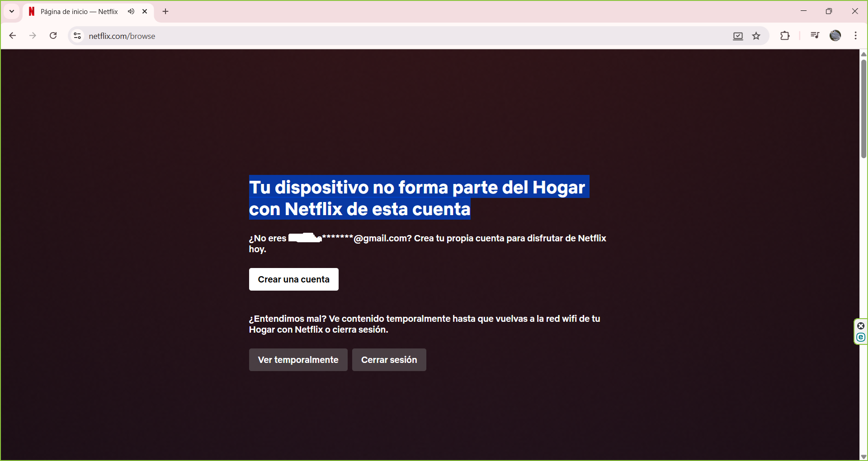Viewport: 868px width, 461px height.
Task: Click the heading 'Tu dispositivo no forma parte'
Action: pos(419,198)
